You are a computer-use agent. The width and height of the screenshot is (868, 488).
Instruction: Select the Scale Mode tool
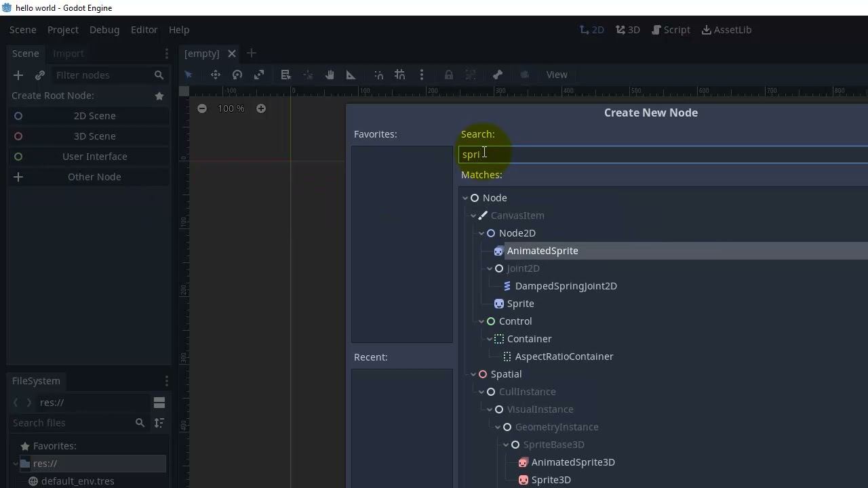click(x=259, y=75)
